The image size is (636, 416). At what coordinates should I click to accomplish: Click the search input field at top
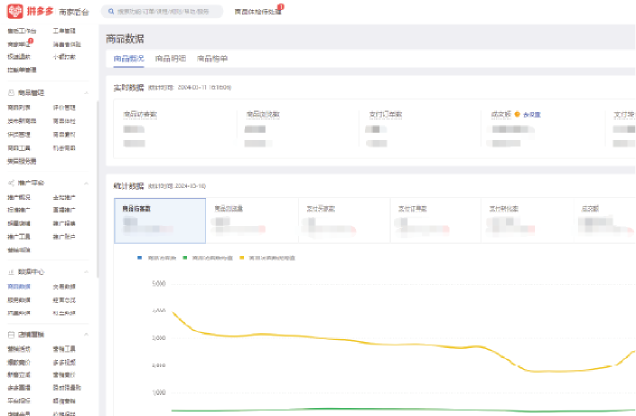(165, 12)
